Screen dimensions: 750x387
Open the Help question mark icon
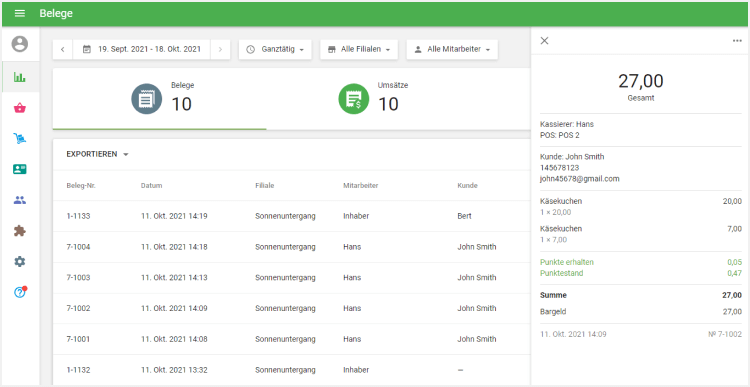[x=20, y=292]
